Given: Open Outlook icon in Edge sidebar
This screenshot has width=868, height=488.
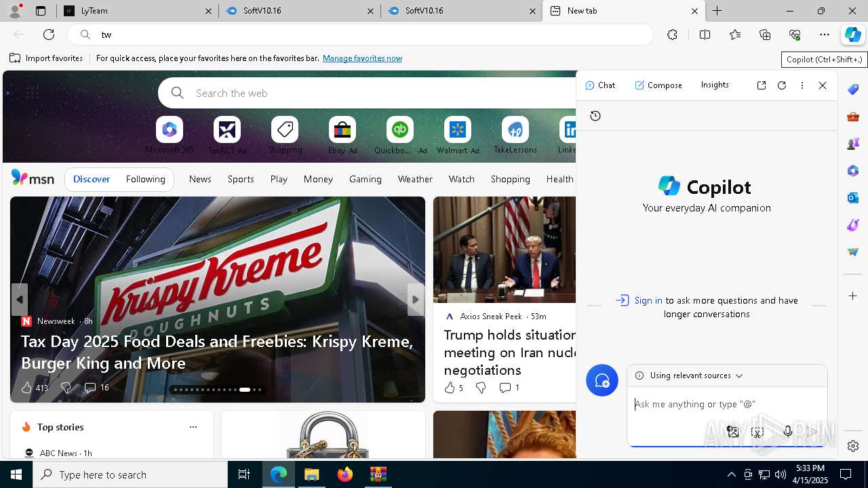Looking at the screenshot, I should [853, 198].
